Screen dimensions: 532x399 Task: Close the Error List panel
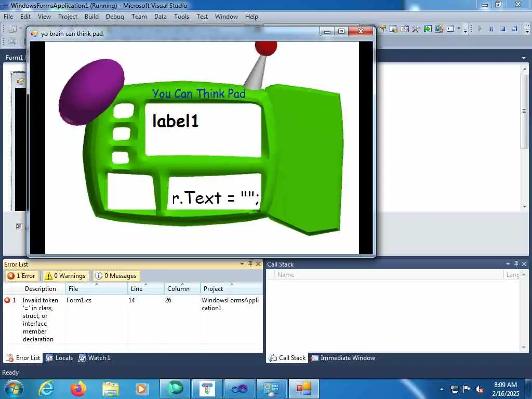258,263
